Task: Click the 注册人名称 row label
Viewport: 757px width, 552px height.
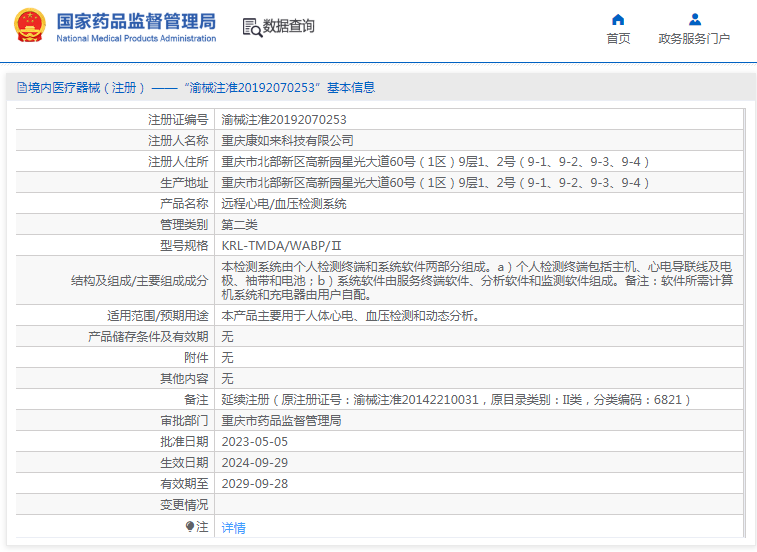Action: click(x=178, y=141)
